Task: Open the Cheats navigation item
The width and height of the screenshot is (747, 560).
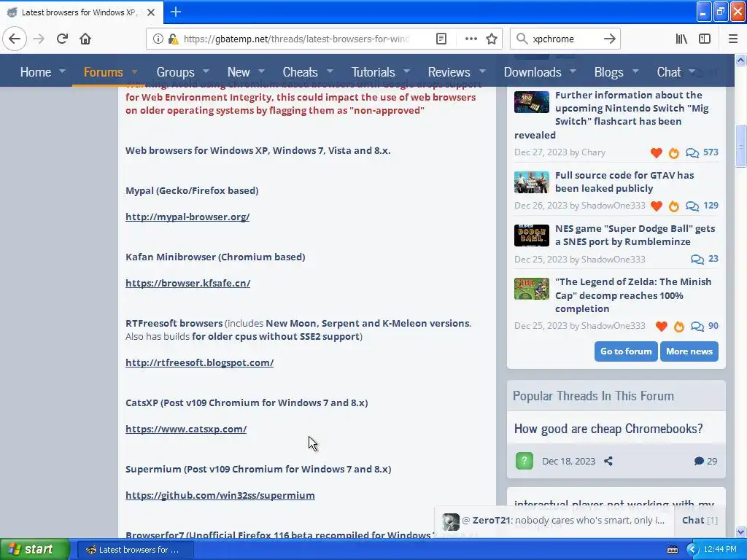Action: point(300,72)
